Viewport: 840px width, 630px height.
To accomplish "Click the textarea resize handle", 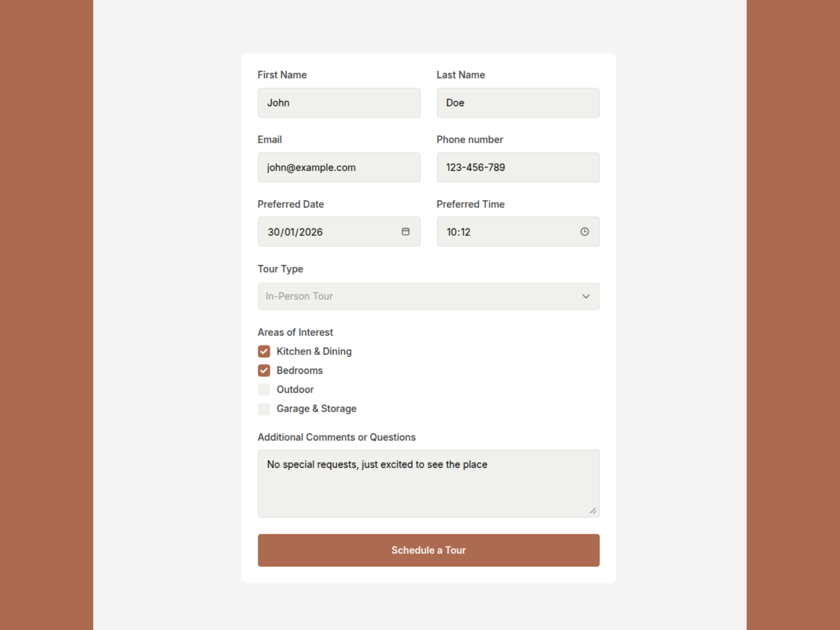I will 593,510.
